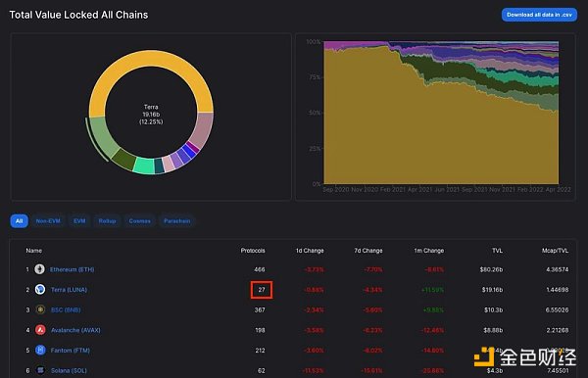The image size is (588, 378).
Task: Switch to the Non-EVM filter tab
Action: 48,221
